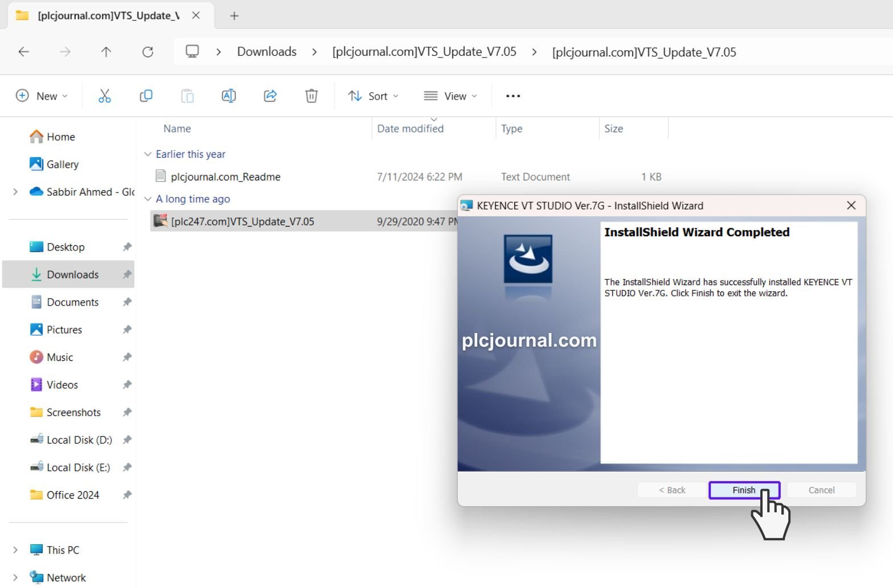Select Downloads in the sidebar
The image size is (893, 588).
point(72,274)
